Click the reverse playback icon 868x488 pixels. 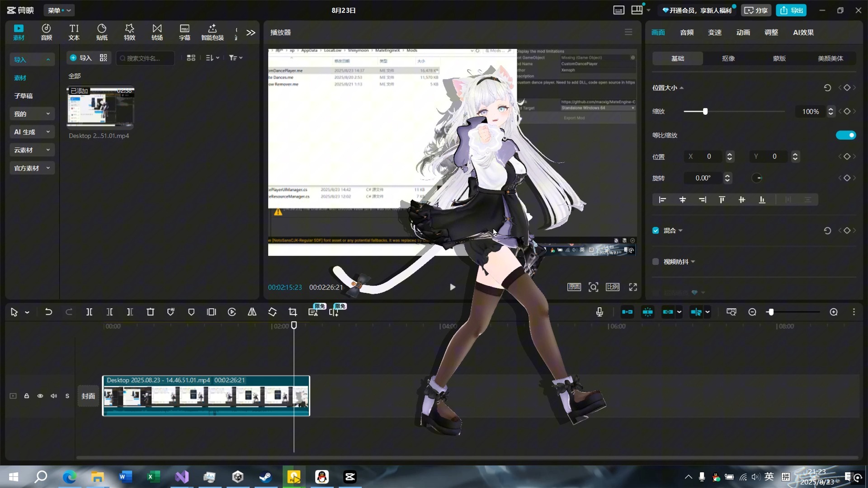232,312
